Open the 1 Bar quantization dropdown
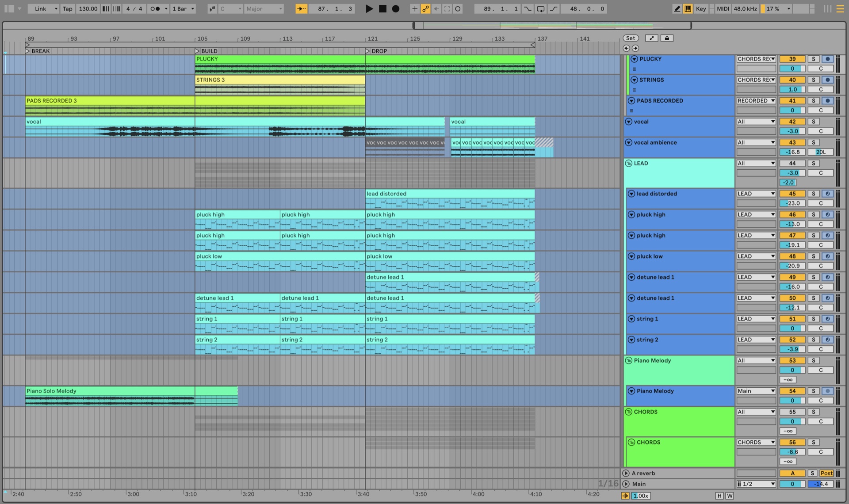 184,8
